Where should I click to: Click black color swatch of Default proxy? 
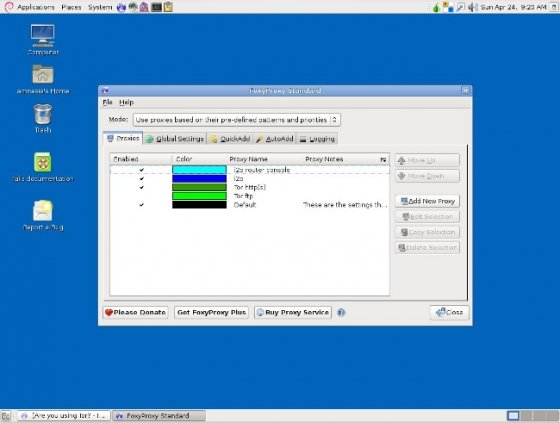(199, 205)
